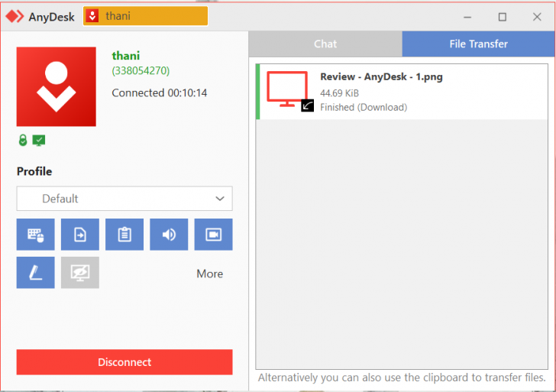Click the download arrow badge on file icon
Screen dimensions: 556x392
point(308,105)
